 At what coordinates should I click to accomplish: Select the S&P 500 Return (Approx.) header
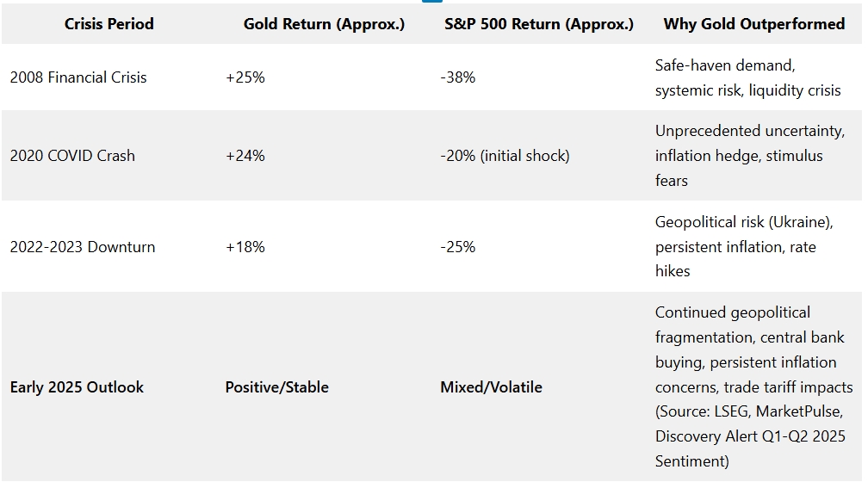click(538, 24)
